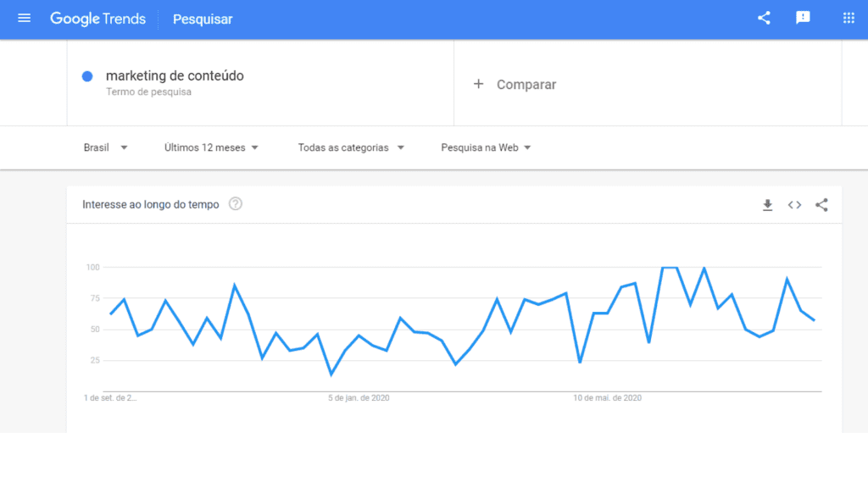The image size is (868, 488).
Task: Expand the Últimos 12 meses time range dropdown
Action: [210, 147]
